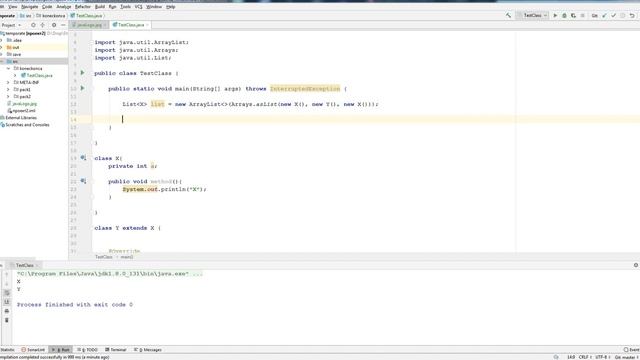The height and width of the screenshot is (360, 640).
Task: Open Project panel settings gear
Action: 54,25
